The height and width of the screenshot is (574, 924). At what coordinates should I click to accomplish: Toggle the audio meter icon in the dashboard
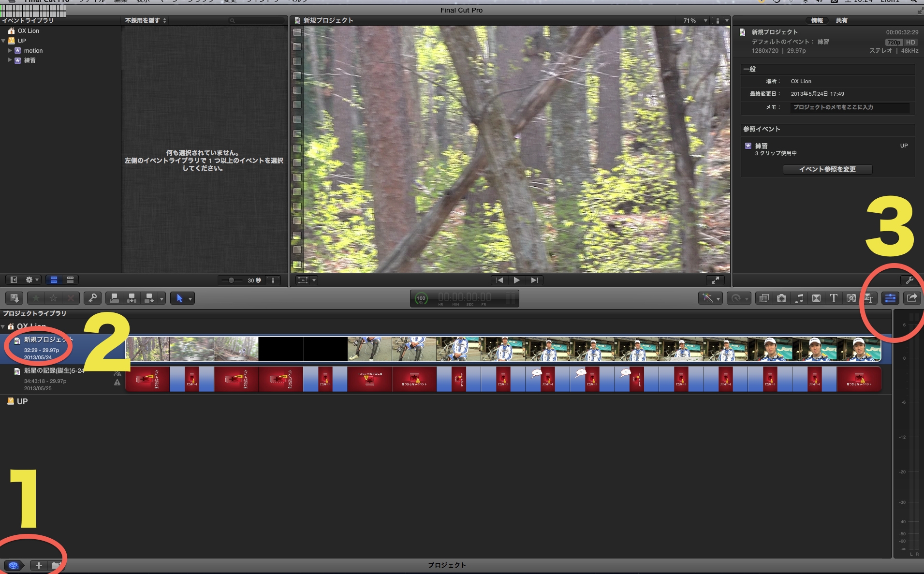(x=511, y=298)
